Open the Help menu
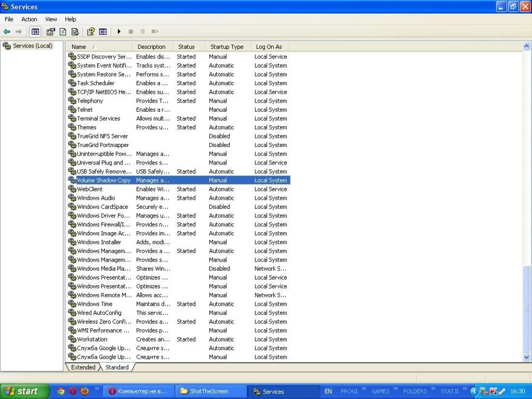The image size is (532, 399). click(70, 19)
